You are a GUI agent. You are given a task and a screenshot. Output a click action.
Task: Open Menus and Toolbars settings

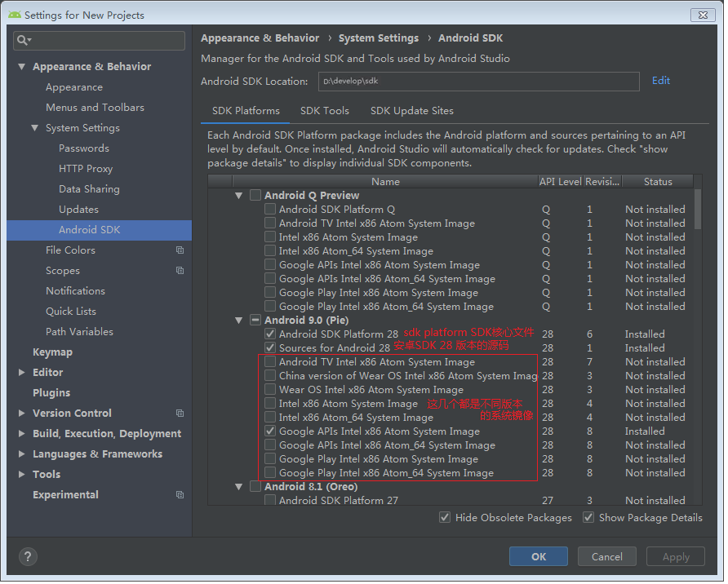(x=95, y=108)
